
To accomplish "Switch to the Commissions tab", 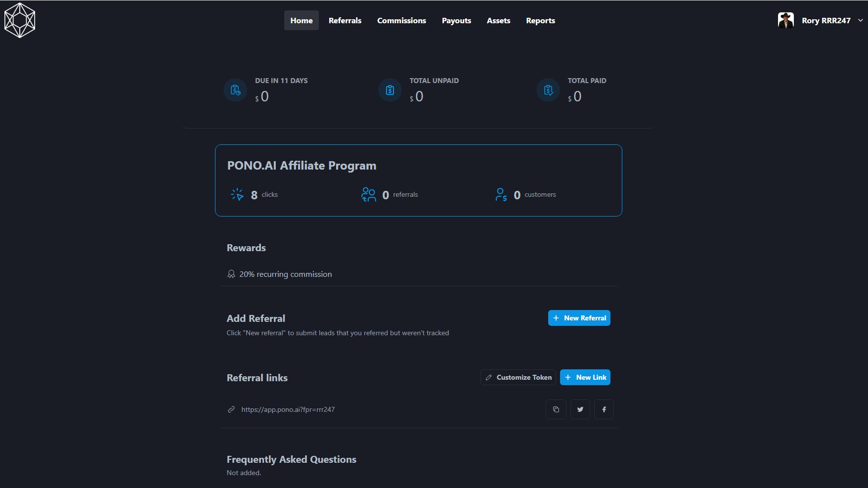I will [x=401, y=20].
